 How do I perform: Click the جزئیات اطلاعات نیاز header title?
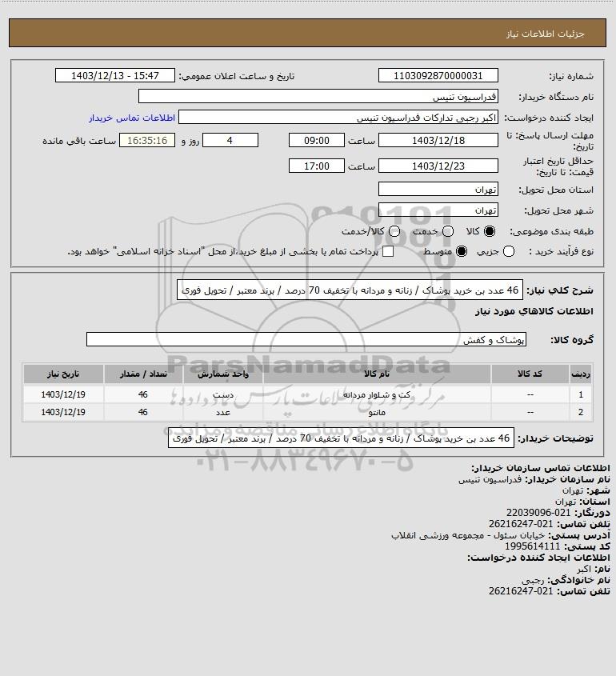coord(546,34)
